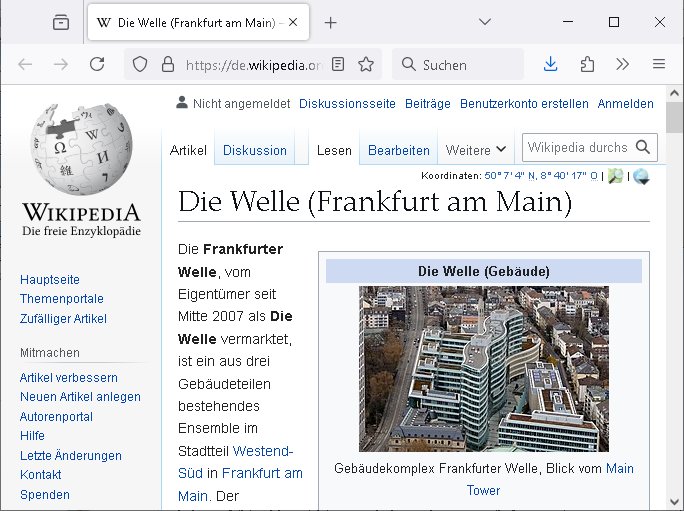Click into the Wikipedia search field
Viewport: 684px width, 511px height.
[577, 147]
